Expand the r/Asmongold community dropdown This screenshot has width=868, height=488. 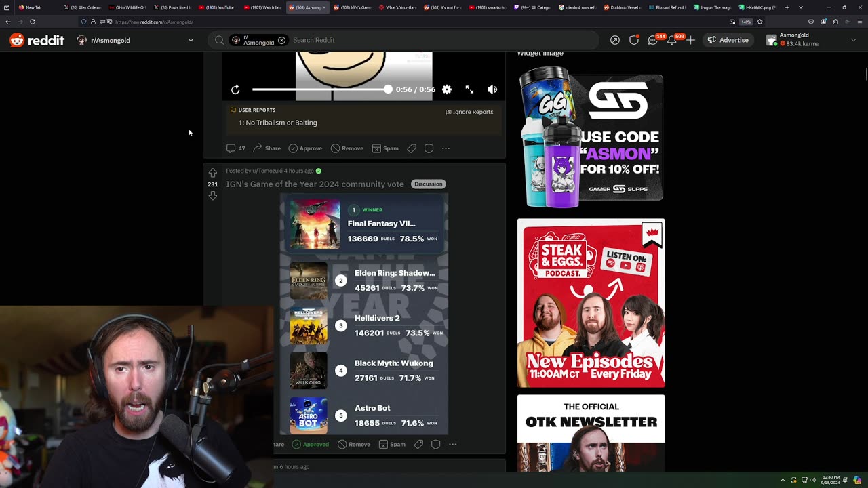(191, 40)
